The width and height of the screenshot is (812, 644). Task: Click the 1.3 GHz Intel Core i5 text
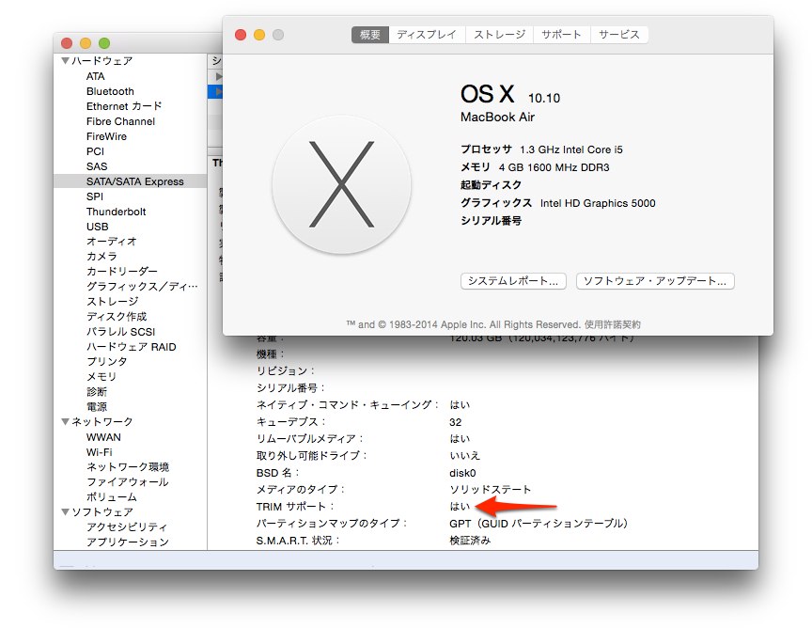click(x=571, y=149)
